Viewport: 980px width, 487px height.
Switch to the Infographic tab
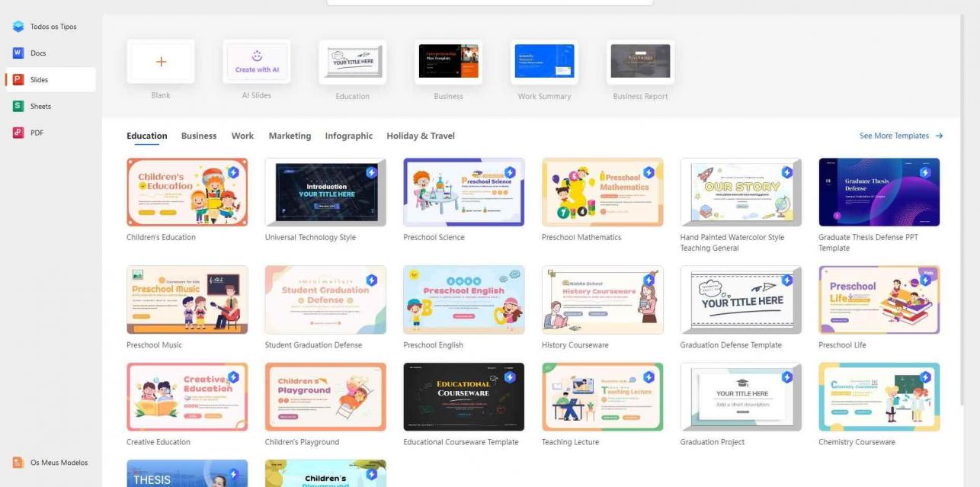pos(349,136)
